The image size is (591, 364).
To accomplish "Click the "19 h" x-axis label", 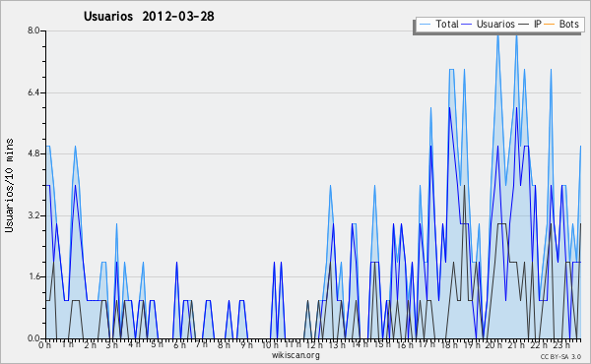I will click(471, 345).
